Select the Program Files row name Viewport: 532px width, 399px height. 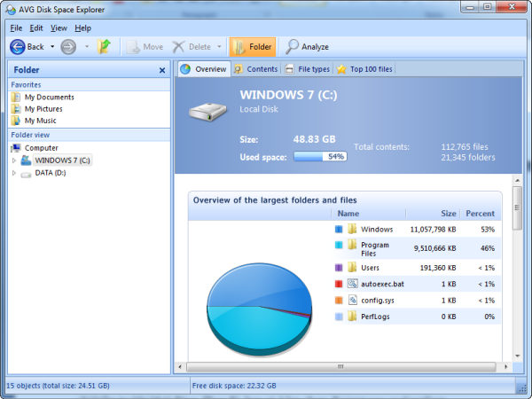point(375,249)
